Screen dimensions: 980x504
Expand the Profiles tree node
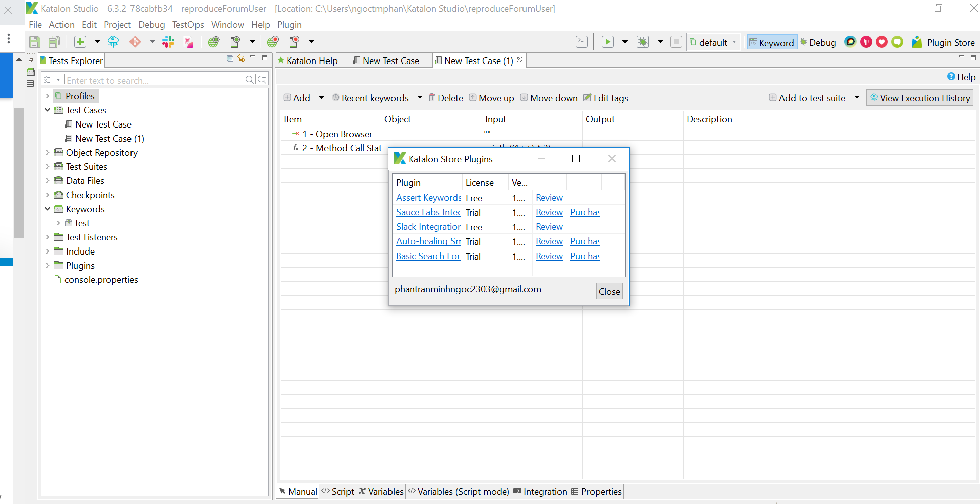pos(48,96)
